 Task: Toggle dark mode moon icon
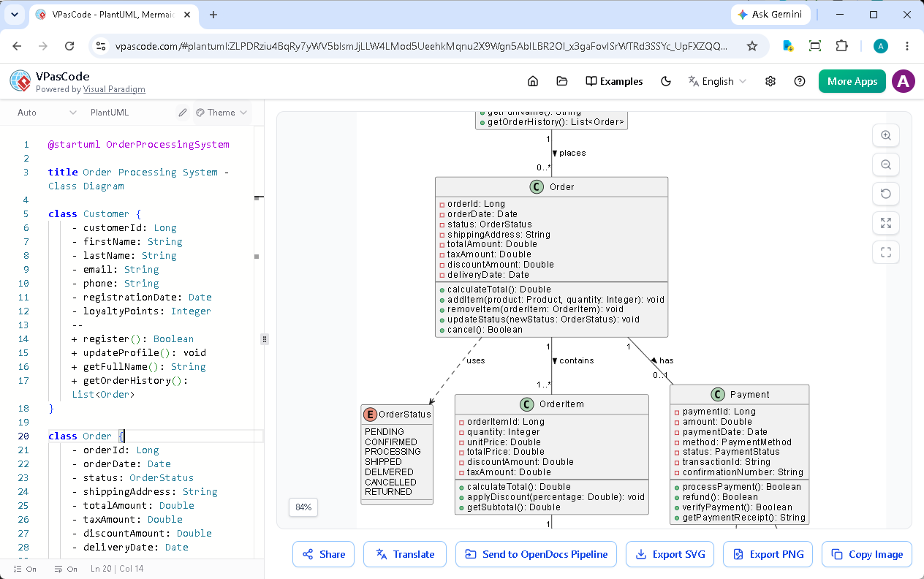pos(666,81)
